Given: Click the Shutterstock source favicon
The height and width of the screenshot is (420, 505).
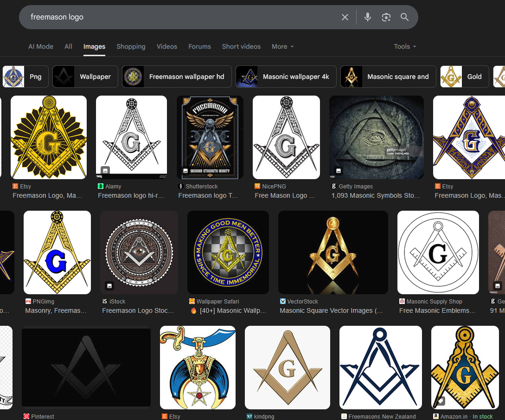Looking at the screenshot, I should (x=181, y=186).
